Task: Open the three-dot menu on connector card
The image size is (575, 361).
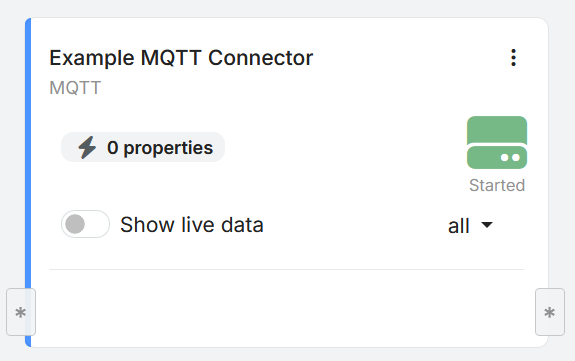Action: (x=513, y=58)
